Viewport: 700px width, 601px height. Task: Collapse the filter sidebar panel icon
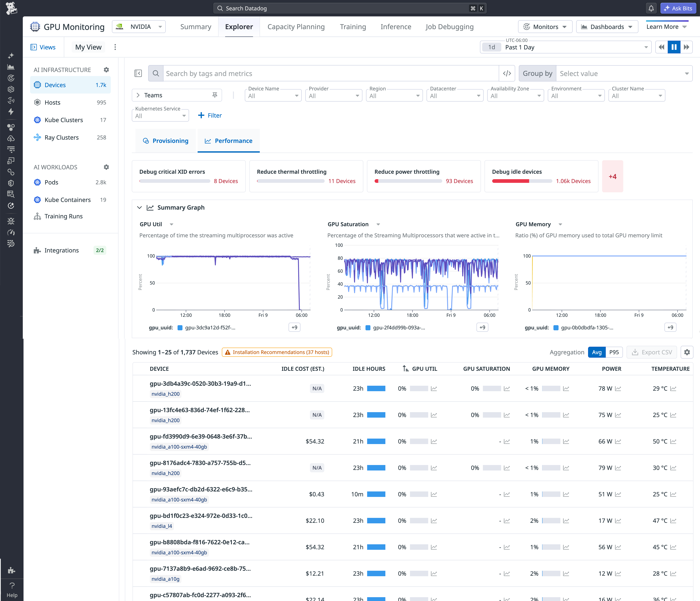click(x=138, y=73)
